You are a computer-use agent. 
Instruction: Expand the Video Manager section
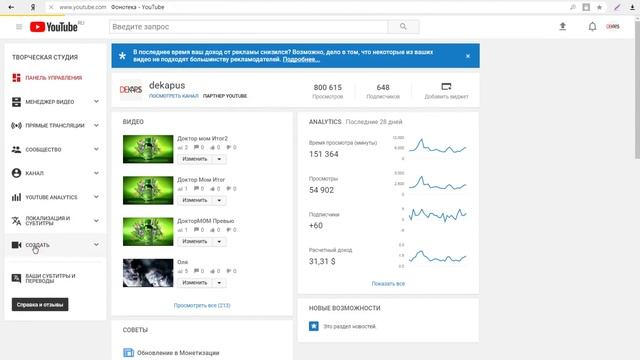(x=96, y=101)
